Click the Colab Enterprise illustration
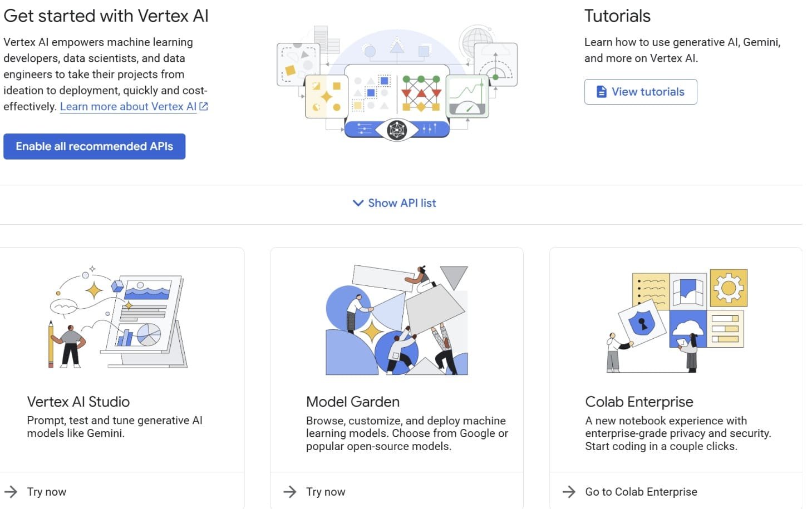This screenshot has width=812, height=509. pyautogui.click(x=677, y=321)
